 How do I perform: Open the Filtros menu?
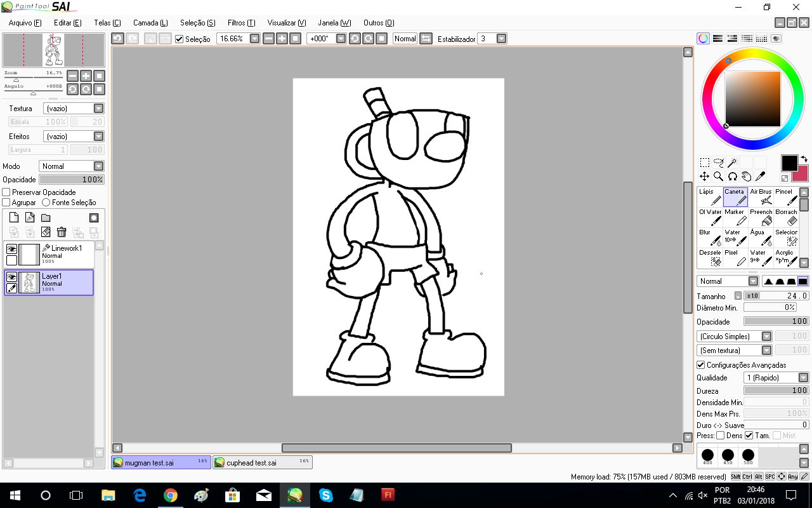[241, 23]
